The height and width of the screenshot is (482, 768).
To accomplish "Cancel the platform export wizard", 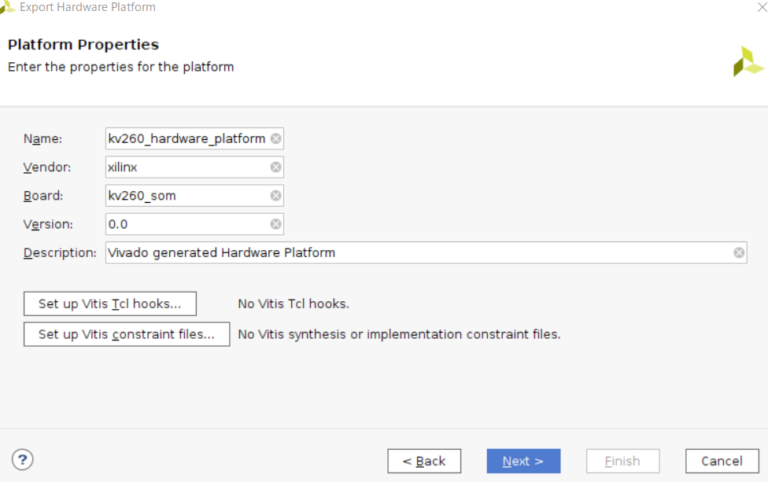I will (x=721, y=461).
